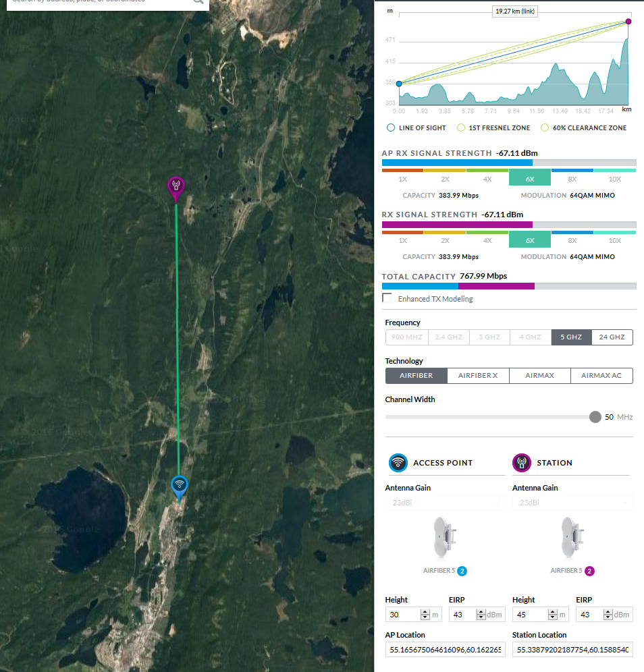Click the AP Location coordinates field

446,650
